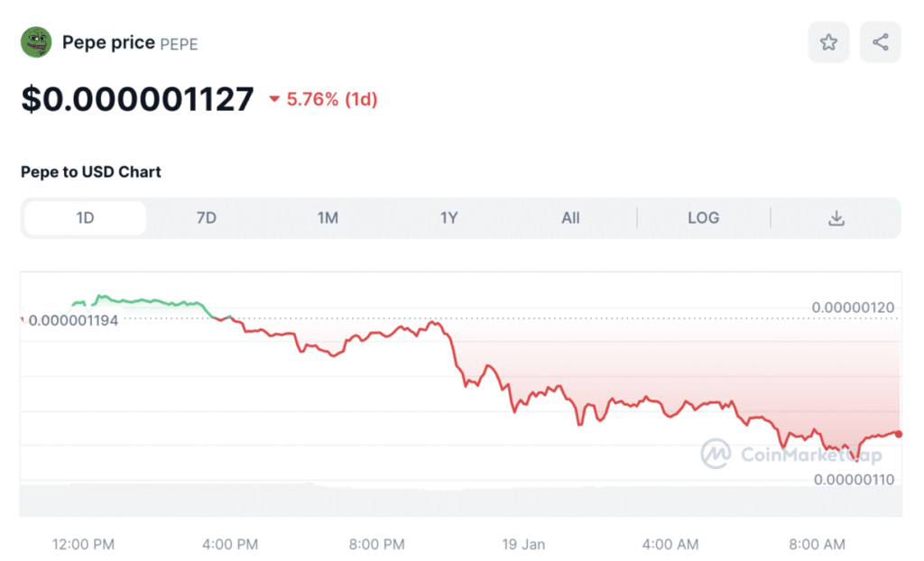Viewport: 924px width, 561px height.
Task: Show the 1M price history
Action: tap(328, 218)
